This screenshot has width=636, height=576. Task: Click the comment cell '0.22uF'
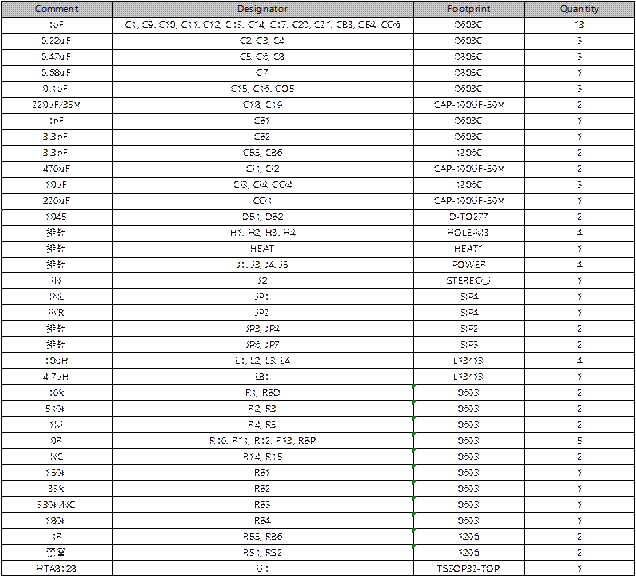point(57,41)
